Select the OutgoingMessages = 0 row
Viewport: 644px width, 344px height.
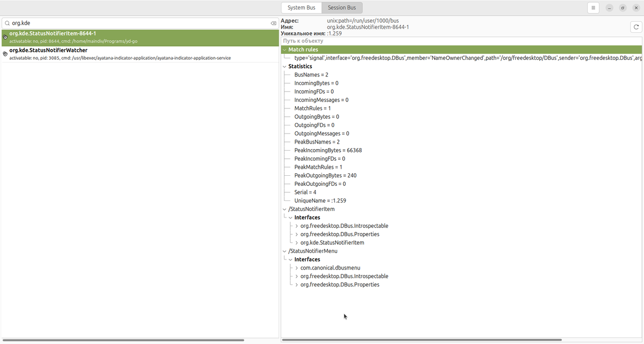[x=461, y=133]
